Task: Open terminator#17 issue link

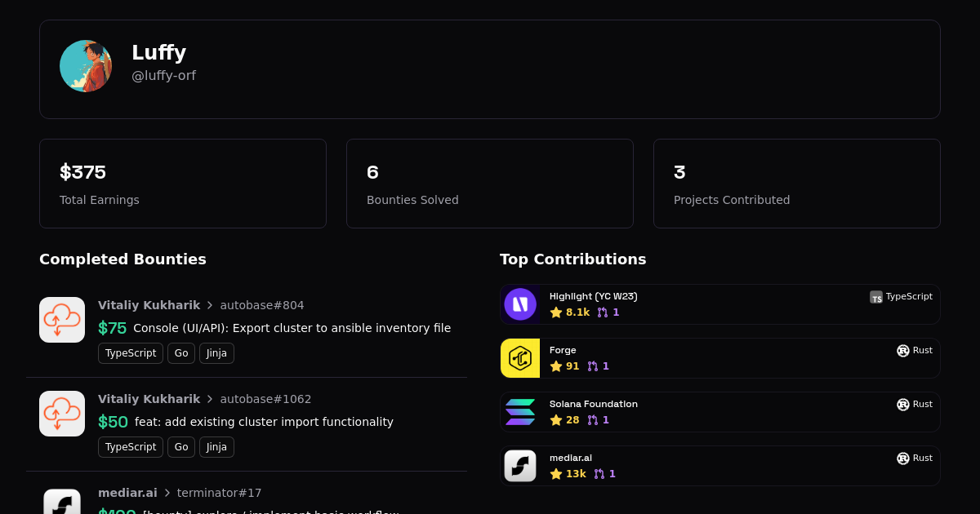Action: tap(219, 493)
